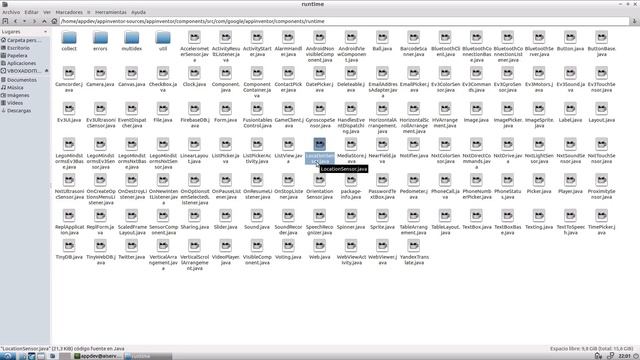This screenshot has height=360, width=640.
Task: Open the system start menu in taskbar
Action: click(x=8, y=356)
